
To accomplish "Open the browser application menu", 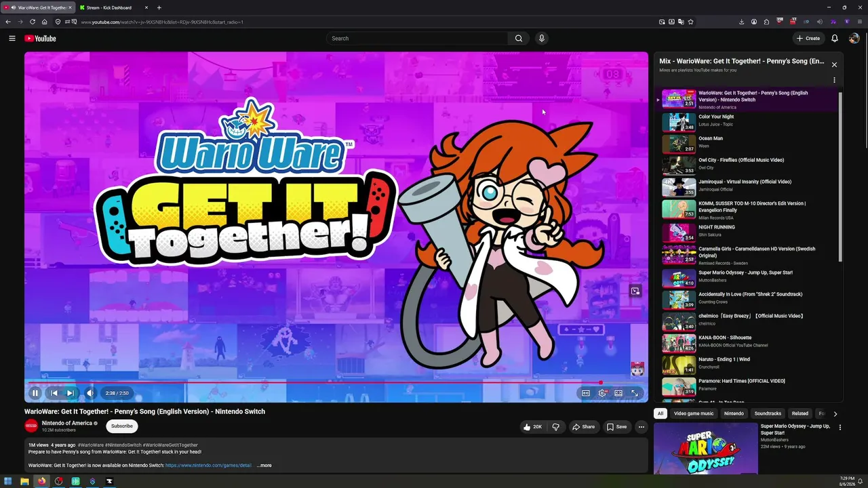I will (x=860, y=22).
